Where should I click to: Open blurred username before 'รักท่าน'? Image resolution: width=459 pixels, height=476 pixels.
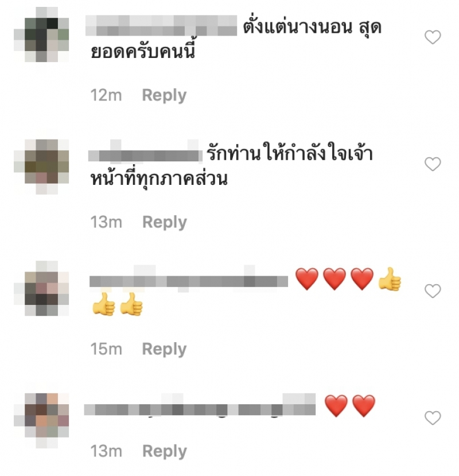(145, 152)
